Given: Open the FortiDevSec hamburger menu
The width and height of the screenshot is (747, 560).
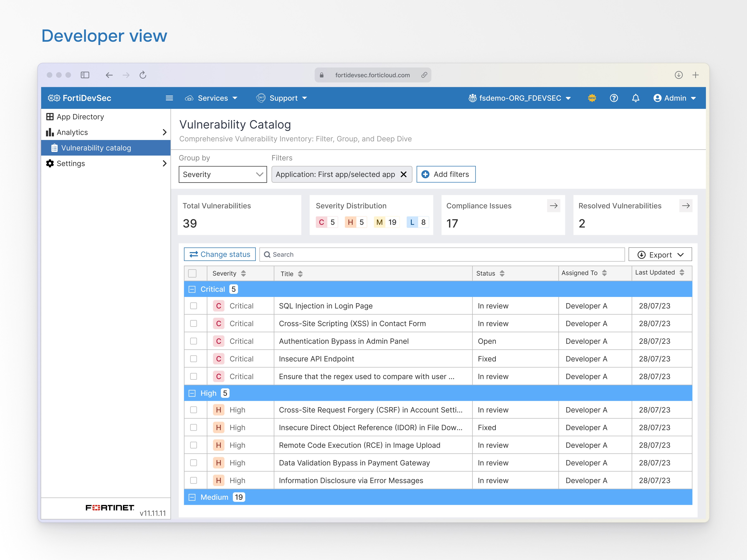Looking at the screenshot, I should pyautogui.click(x=169, y=98).
